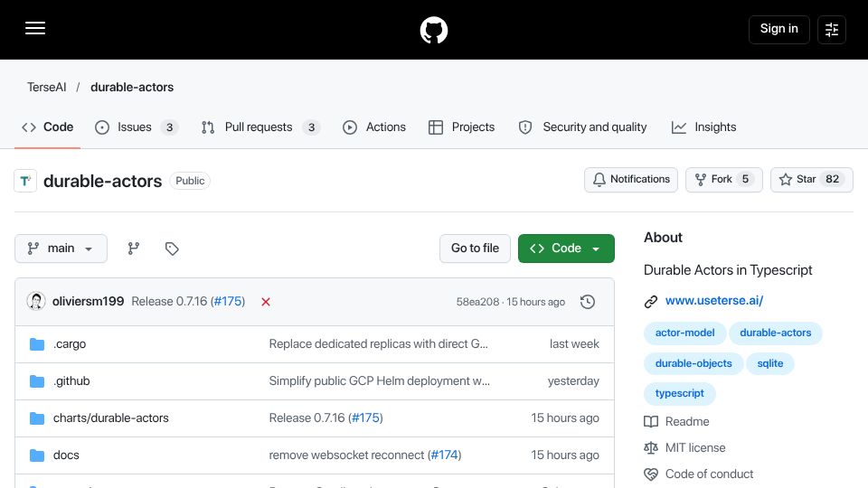Image resolution: width=868 pixels, height=488 pixels.
Task: Open the Readme link
Action: click(676, 422)
